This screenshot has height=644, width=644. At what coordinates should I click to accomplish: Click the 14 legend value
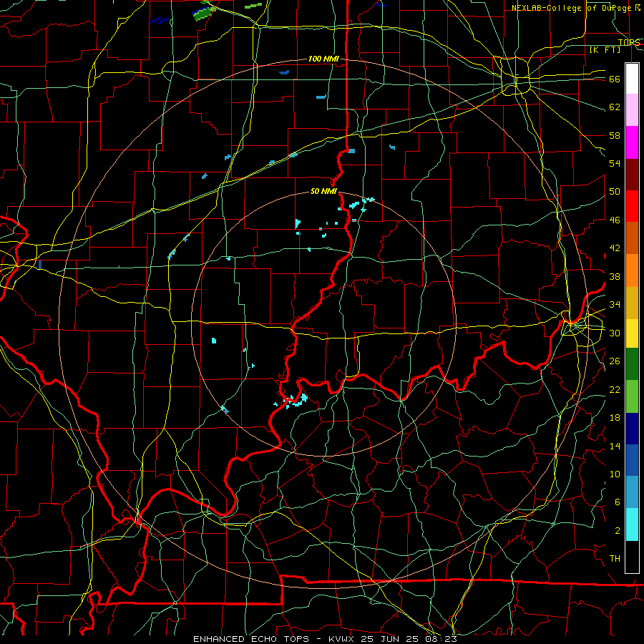click(615, 446)
